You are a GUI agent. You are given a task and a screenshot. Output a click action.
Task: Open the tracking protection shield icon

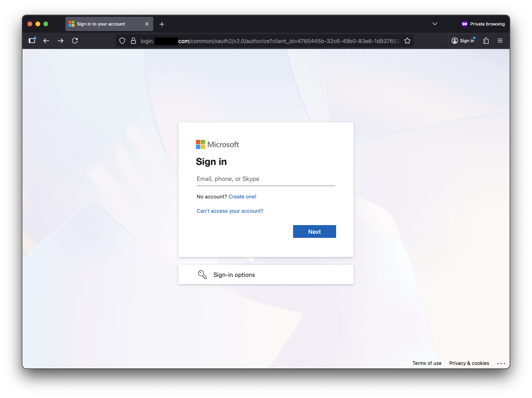pos(122,41)
